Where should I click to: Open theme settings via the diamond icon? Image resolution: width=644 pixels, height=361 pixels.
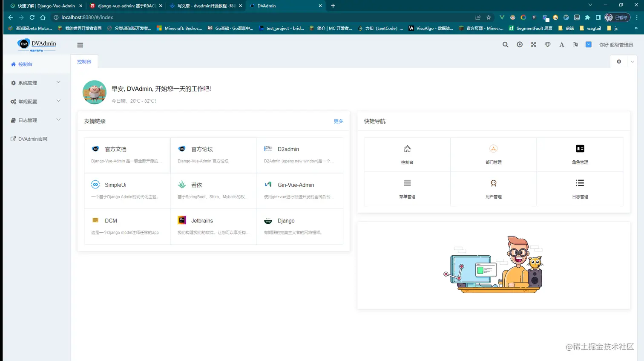548,44
